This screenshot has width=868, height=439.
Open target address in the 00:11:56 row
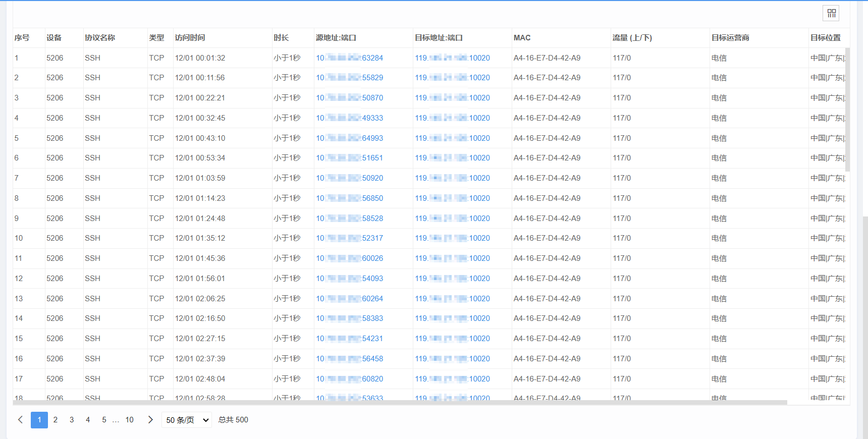coord(452,78)
